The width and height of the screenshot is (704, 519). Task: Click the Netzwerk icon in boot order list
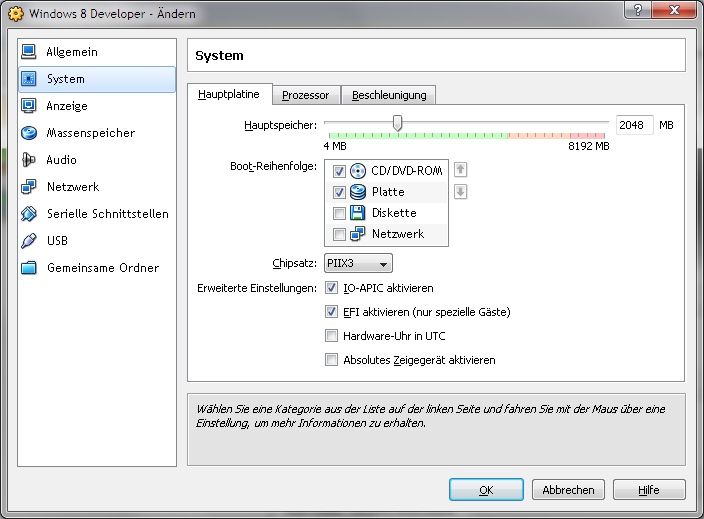pos(358,234)
